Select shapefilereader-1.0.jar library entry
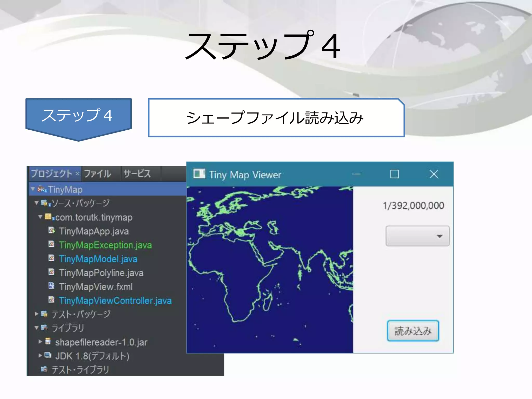 click(101, 342)
